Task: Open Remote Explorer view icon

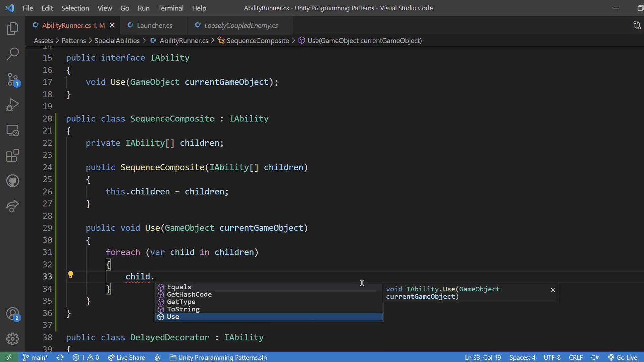Action: (12, 130)
